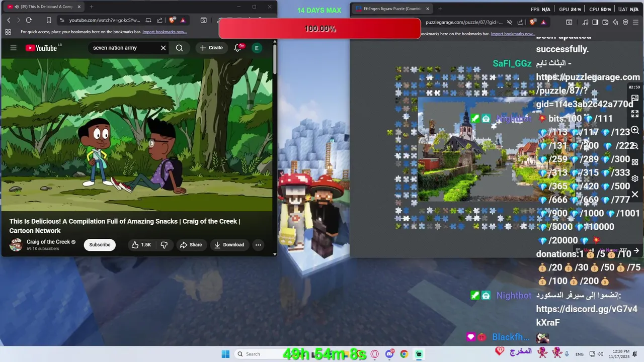Open Opera GX from taskbar

tap(374, 354)
